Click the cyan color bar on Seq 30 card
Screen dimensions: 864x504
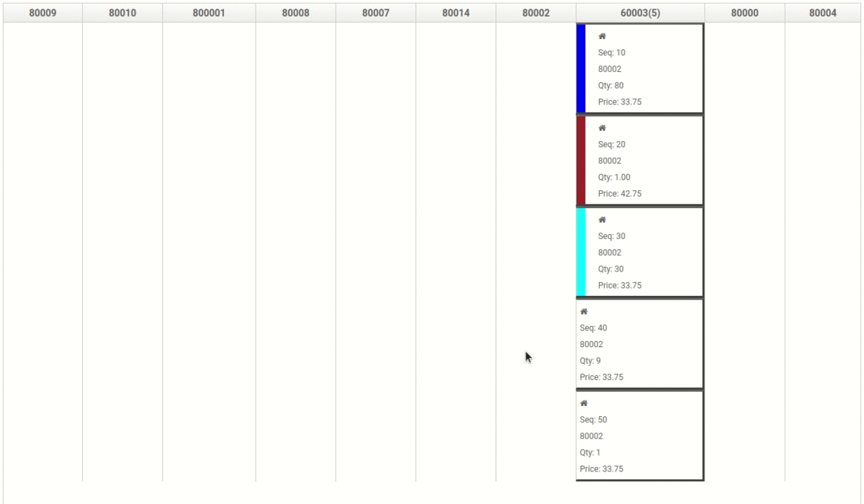tap(581, 252)
